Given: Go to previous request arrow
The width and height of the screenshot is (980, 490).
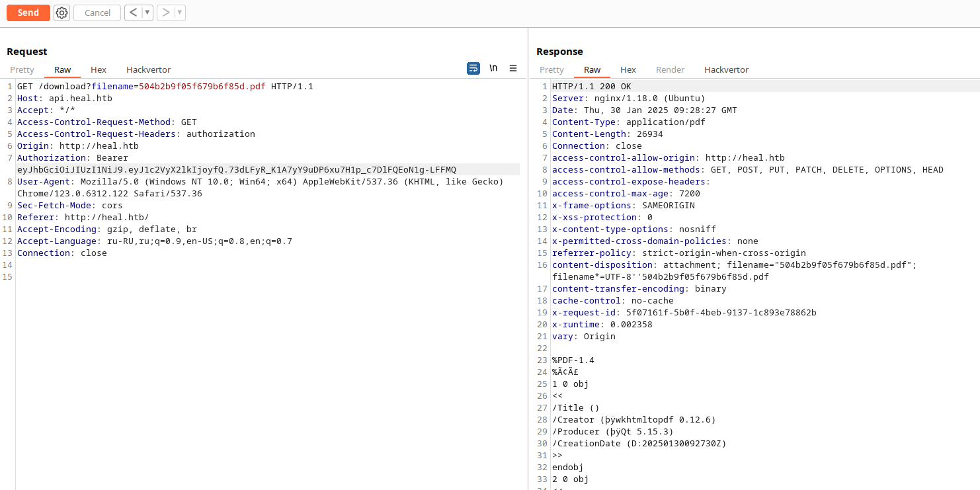Looking at the screenshot, I should (x=134, y=13).
